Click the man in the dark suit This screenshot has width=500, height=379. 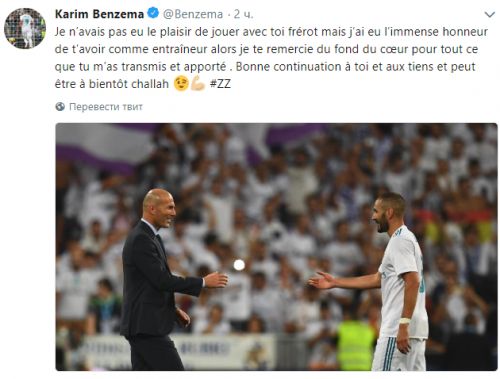(x=160, y=280)
